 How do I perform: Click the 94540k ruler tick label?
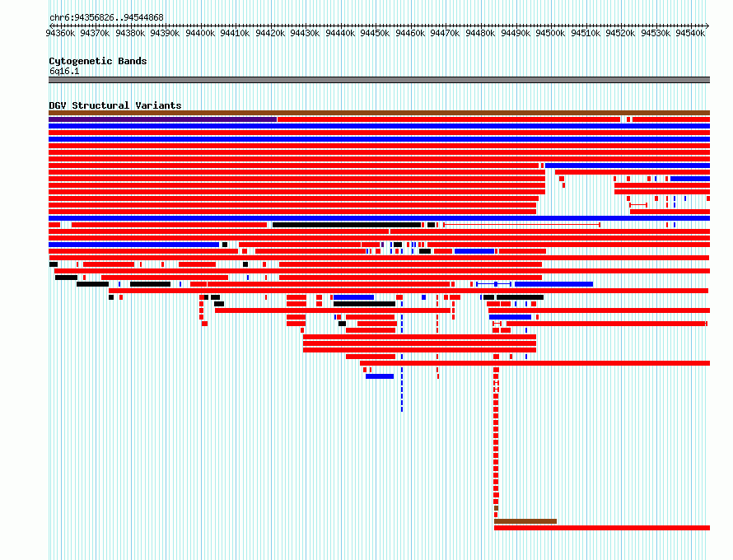click(690, 33)
